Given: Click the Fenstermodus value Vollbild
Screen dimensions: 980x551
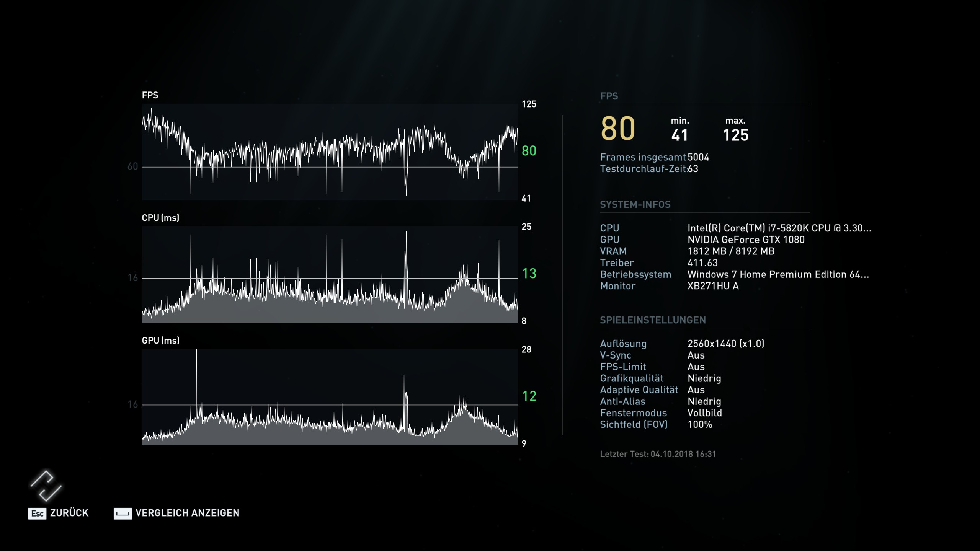Looking at the screenshot, I should [x=705, y=413].
